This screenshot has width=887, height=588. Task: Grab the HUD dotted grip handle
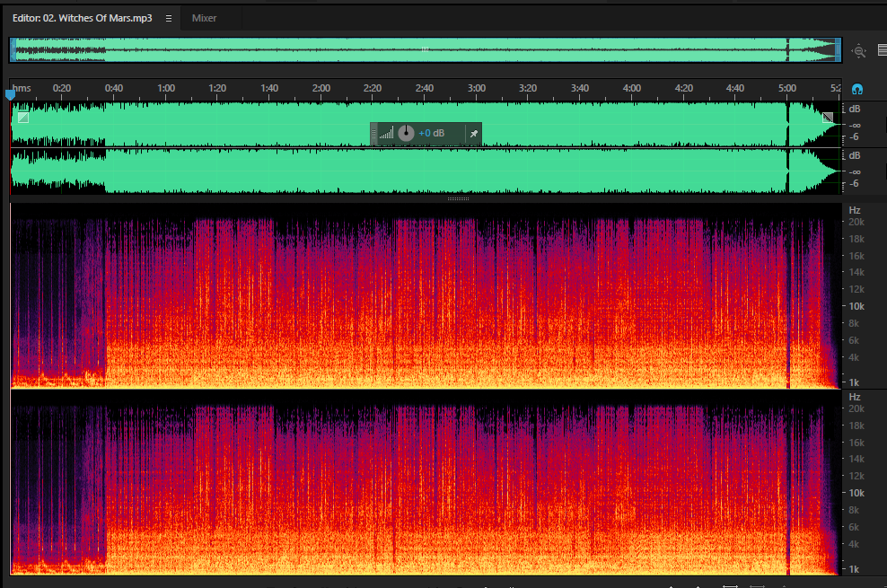(373, 134)
